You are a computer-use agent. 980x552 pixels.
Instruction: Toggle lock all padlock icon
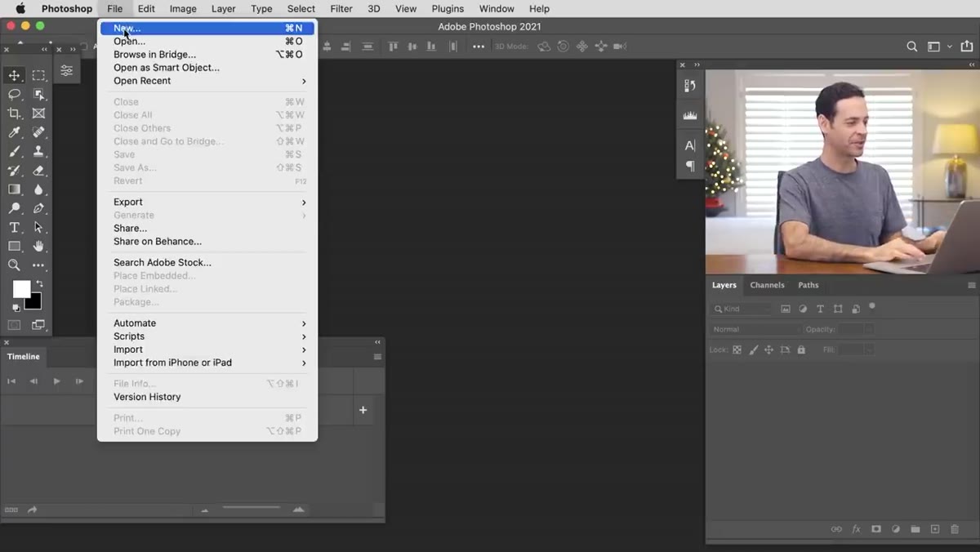coord(801,349)
